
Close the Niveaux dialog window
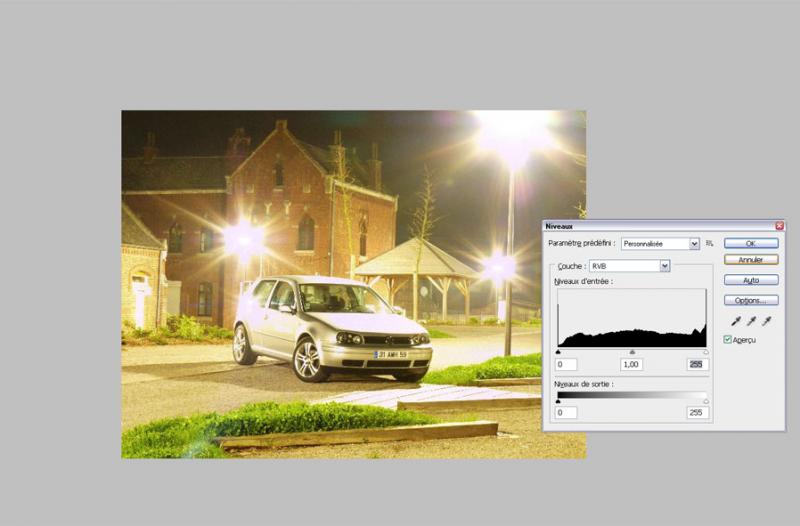(x=779, y=226)
